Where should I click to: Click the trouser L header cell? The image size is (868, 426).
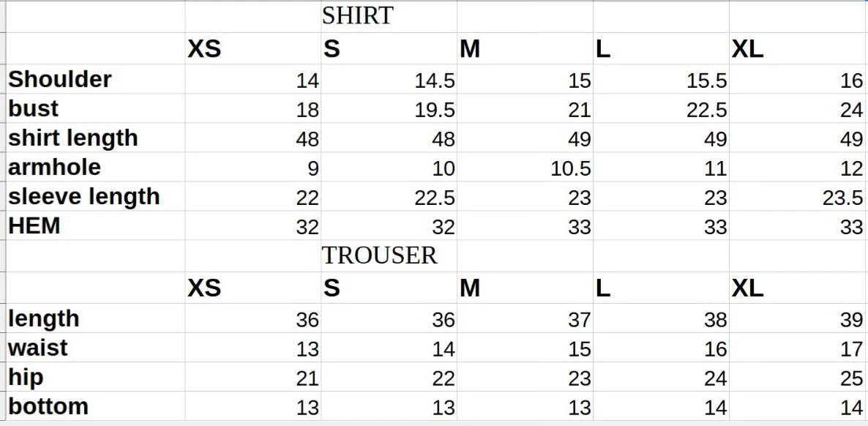tap(661, 288)
